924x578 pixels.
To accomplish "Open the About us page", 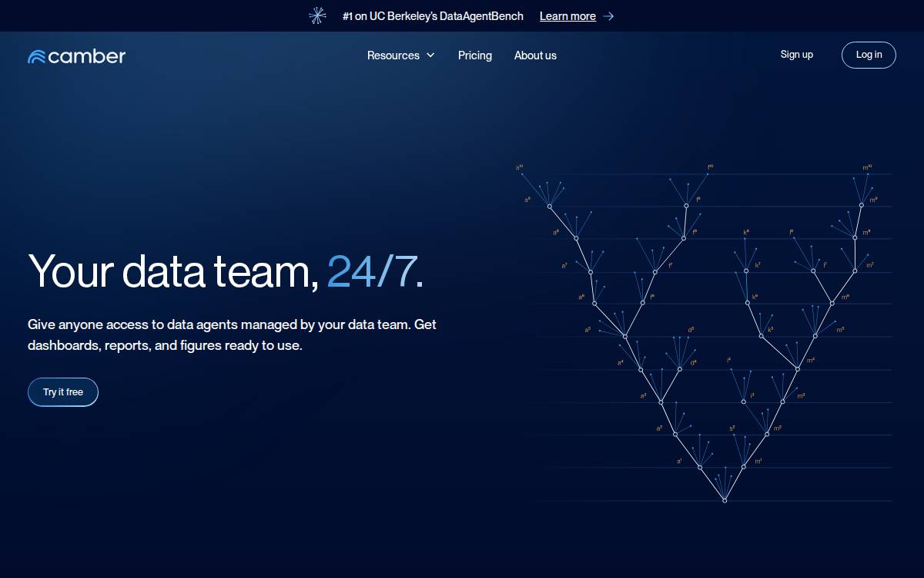I will pos(535,55).
